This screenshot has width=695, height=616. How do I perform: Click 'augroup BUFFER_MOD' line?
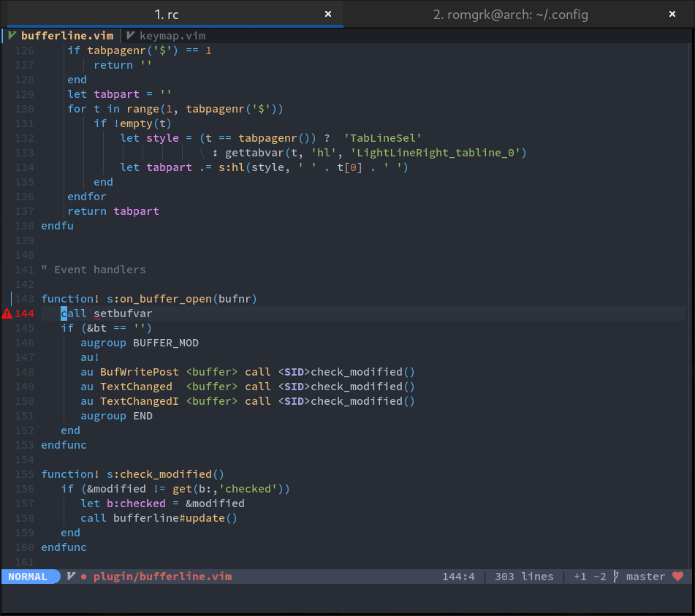click(140, 343)
